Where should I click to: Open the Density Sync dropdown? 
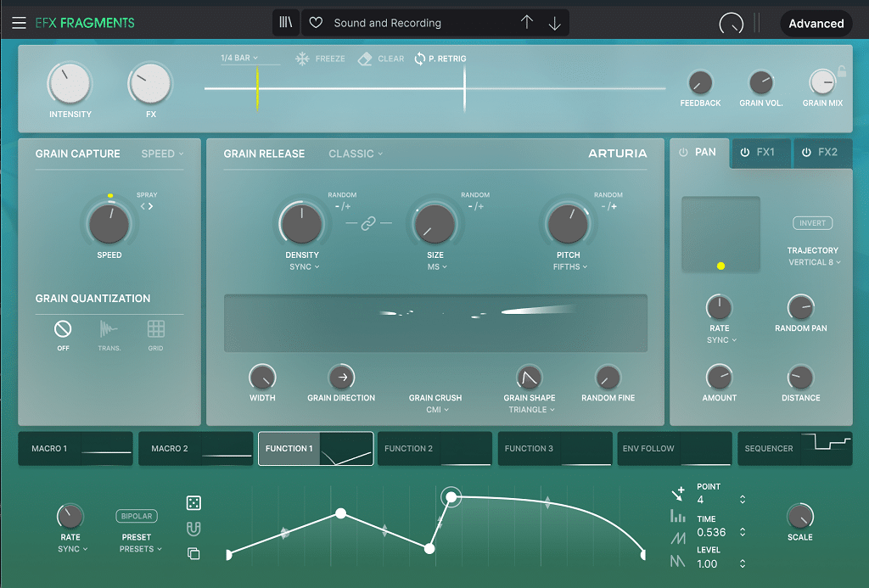click(x=305, y=266)
